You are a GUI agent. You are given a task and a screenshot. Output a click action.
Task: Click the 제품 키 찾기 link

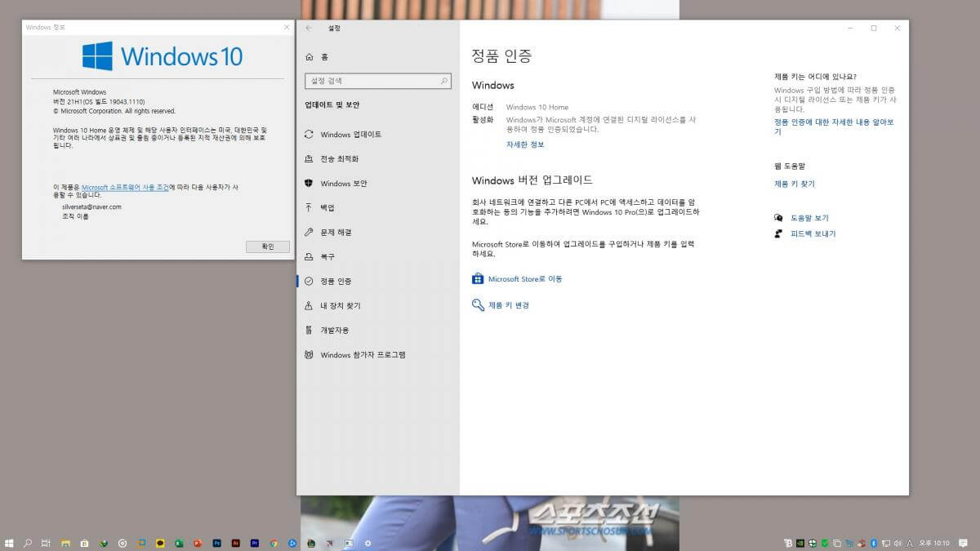coord(795,184)
